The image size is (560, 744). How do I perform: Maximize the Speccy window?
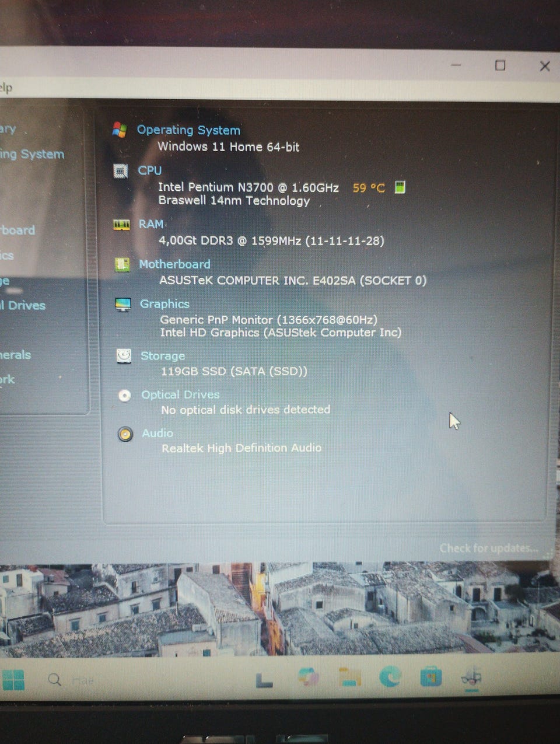point(500,65)
